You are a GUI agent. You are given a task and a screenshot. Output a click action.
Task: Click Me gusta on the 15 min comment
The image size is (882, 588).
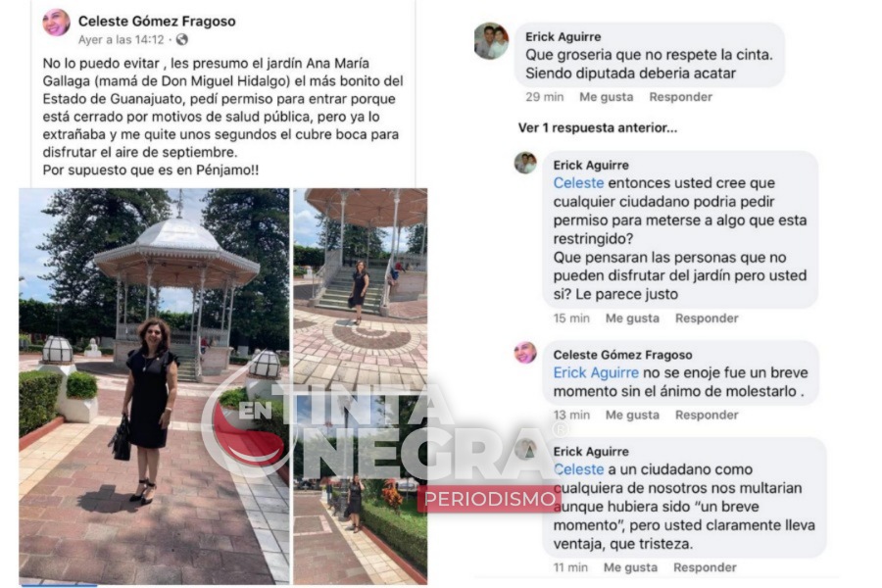point(632,318)
